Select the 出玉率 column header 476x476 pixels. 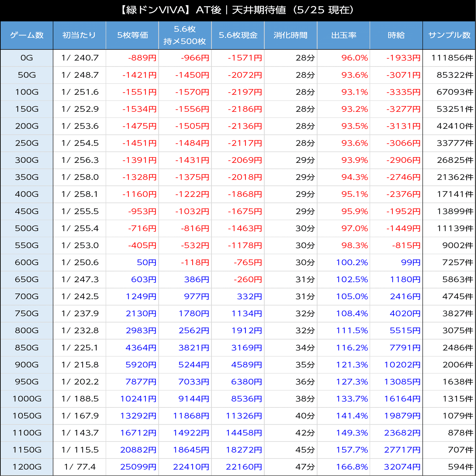pyautogui.click(x=344, y=35)
